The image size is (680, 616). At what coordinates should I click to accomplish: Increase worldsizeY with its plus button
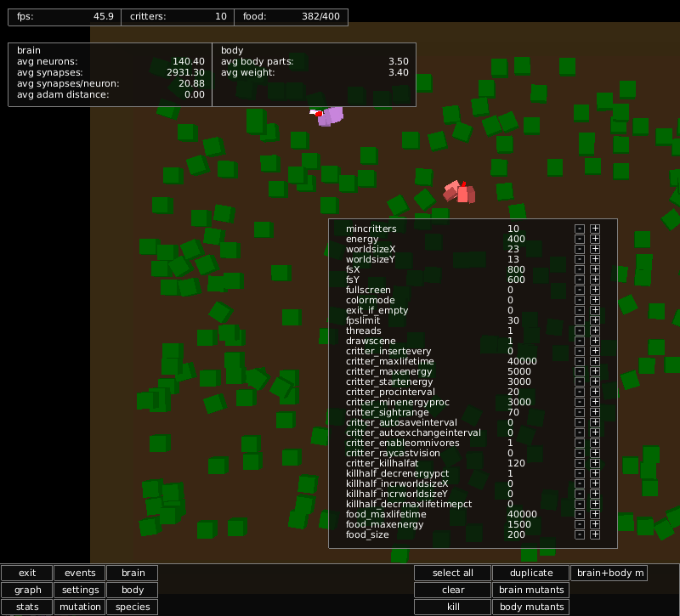[595, 259]
